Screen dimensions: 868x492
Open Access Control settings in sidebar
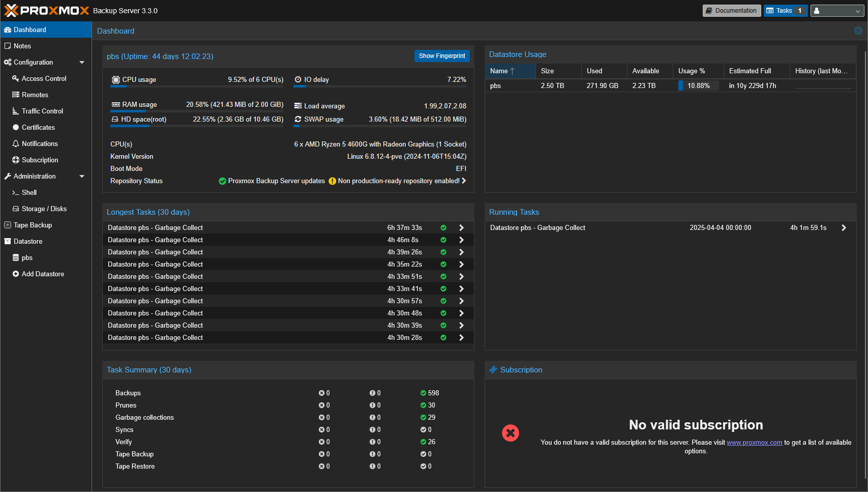(43, 78)
